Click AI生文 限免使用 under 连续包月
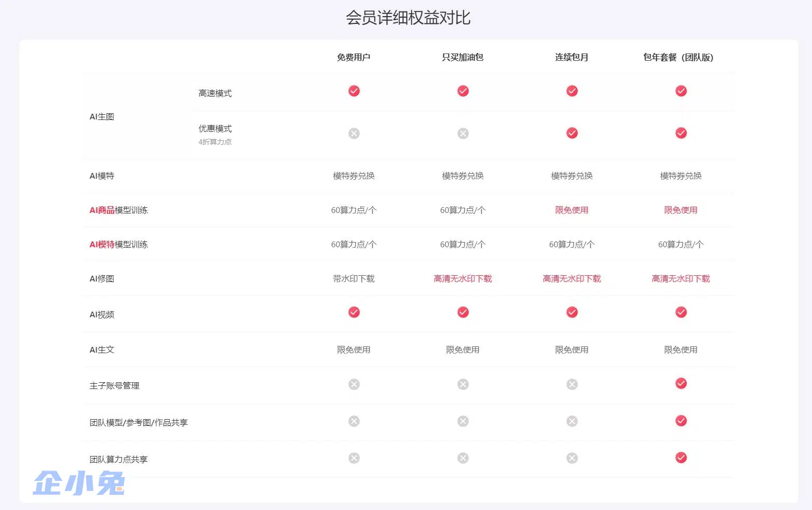Viewport: 812px width, 510px height. coord(572,350)
